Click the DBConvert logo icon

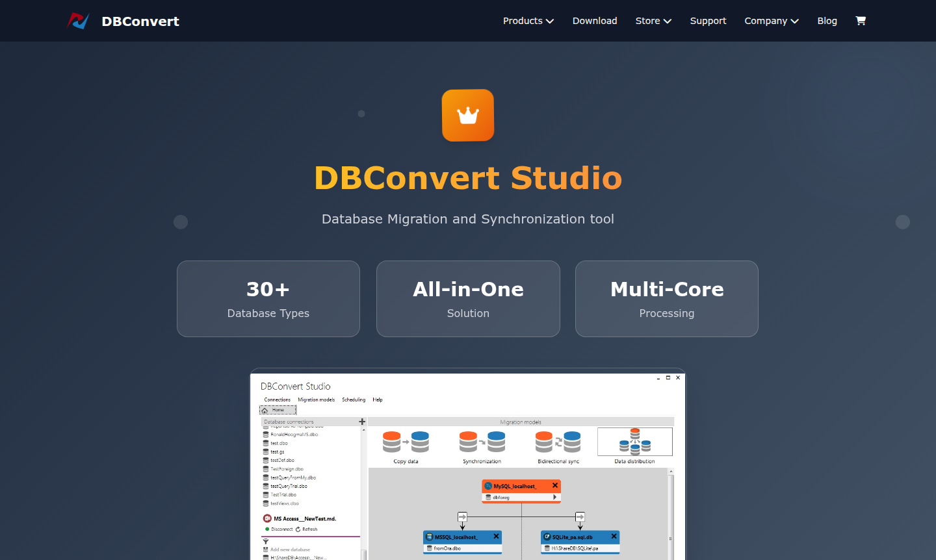(78, 21)
